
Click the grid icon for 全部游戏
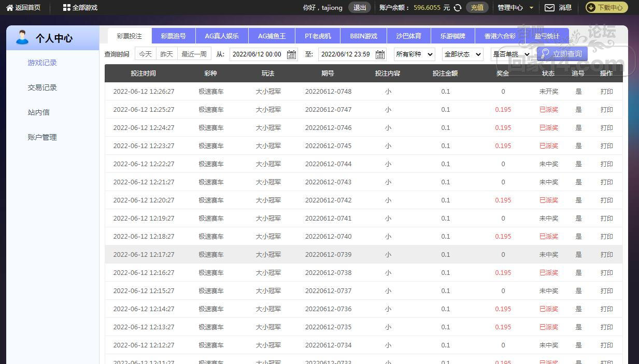tap(66, 8)
